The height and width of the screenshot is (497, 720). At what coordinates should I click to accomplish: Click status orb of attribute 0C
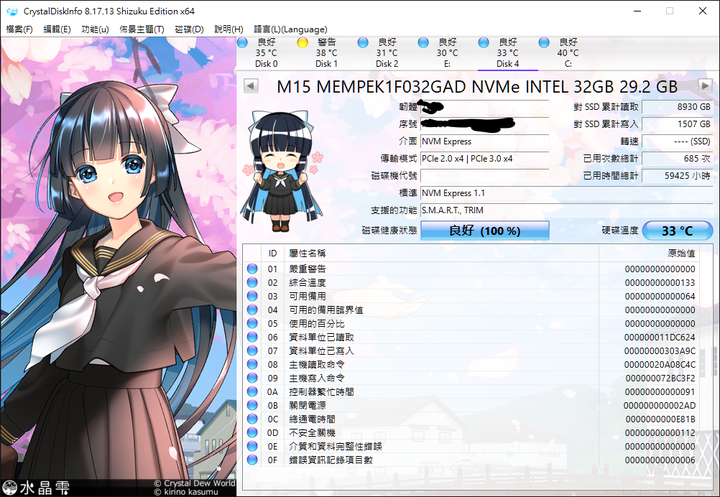coord(252,419)
